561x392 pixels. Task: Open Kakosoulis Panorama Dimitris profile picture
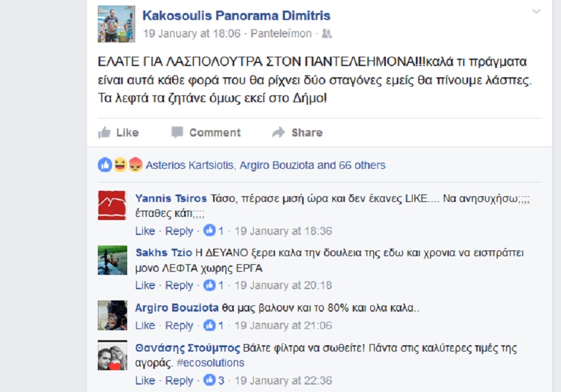(117, 24)
